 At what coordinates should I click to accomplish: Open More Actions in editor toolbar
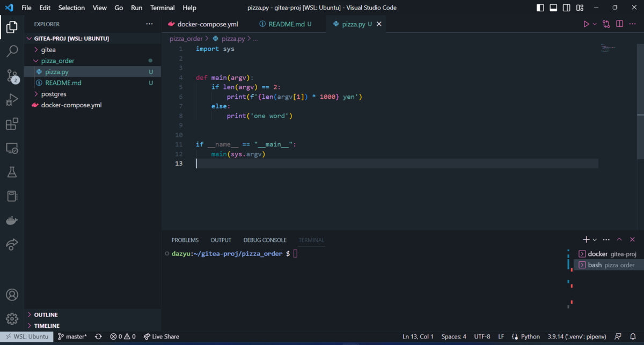(632, 24)
